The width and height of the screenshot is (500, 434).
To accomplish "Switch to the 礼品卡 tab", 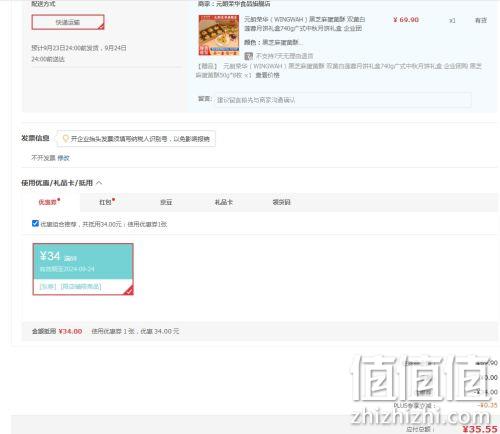I will (224, 202).
